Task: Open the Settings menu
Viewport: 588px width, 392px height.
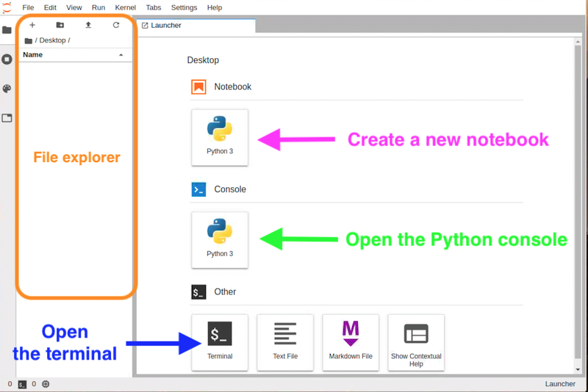Action: point(184,7)
